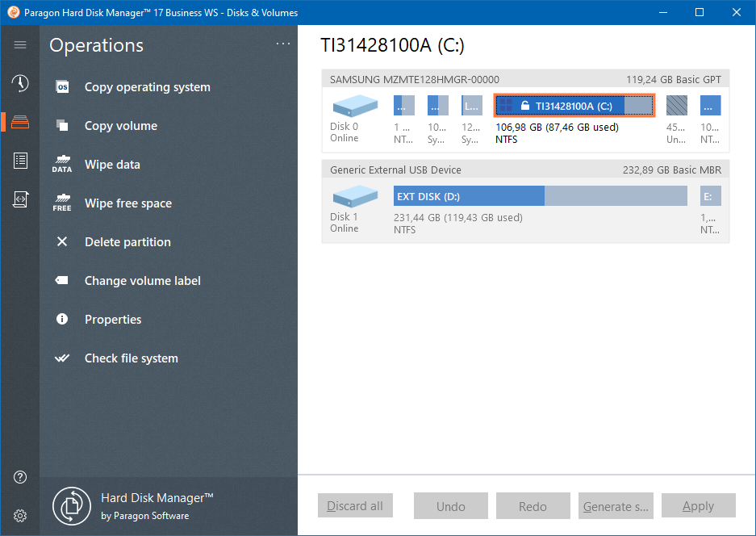Choose Check file system operation
756x536 pixels.
click(132, 358)
